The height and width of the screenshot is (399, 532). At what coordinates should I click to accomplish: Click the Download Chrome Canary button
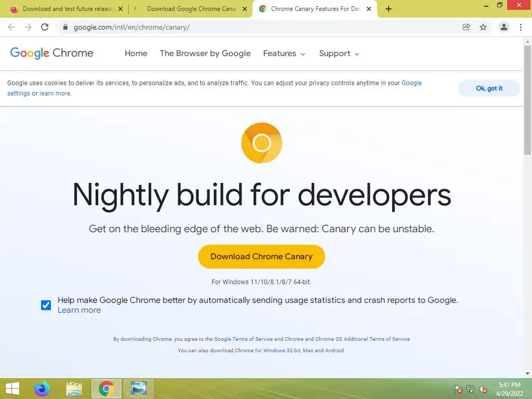[262, 257]
